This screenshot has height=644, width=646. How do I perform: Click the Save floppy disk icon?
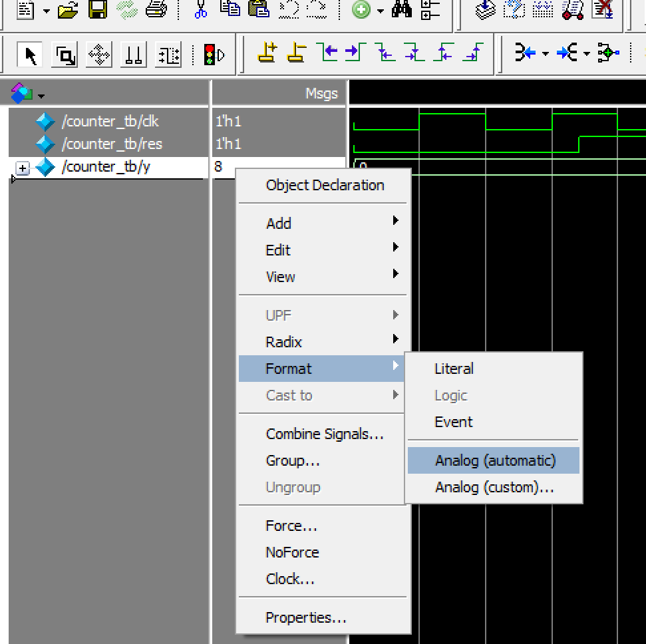click(98, 9)
